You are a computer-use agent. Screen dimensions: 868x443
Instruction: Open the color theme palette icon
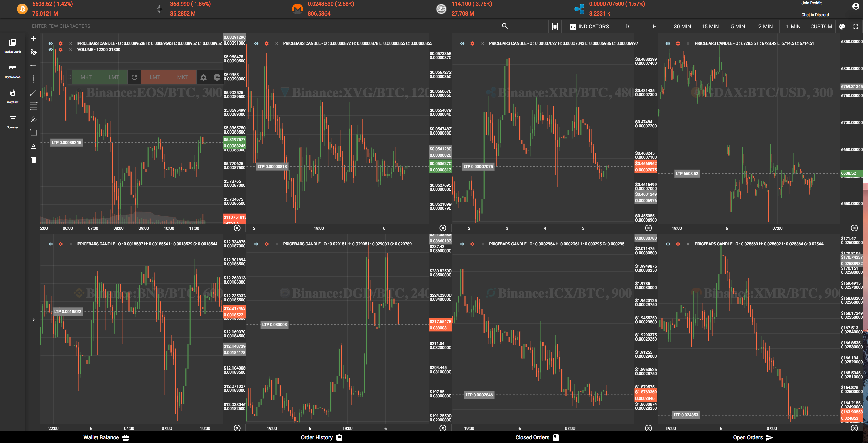pyautogui.click(x=842, y=26)
